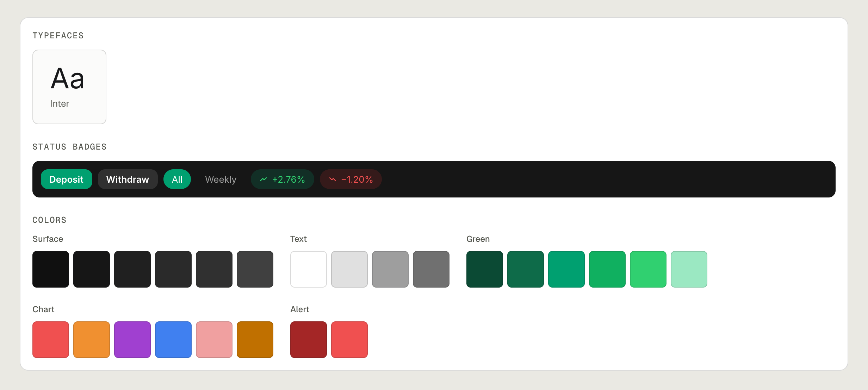Screen dimensions: 868x390
Task: Pick the palest mint Green swatch
Action: coord(689,269)
